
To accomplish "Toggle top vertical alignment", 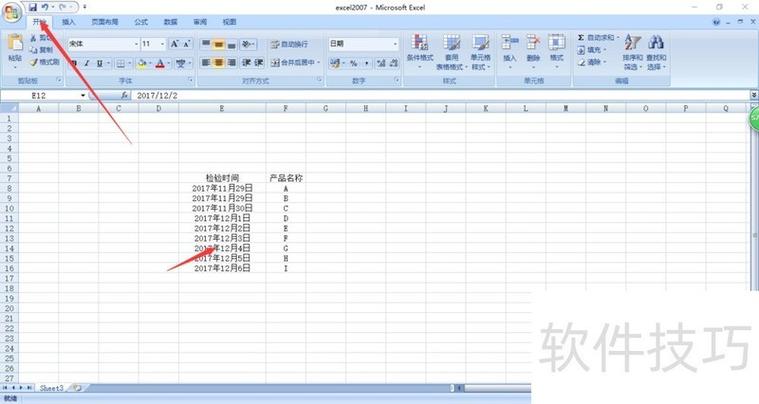I will 206,45.
